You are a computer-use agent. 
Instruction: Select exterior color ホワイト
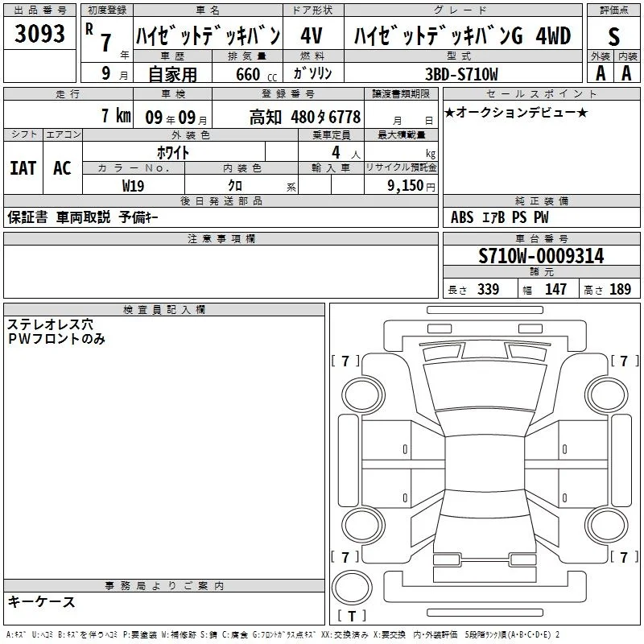coord(173,152)
